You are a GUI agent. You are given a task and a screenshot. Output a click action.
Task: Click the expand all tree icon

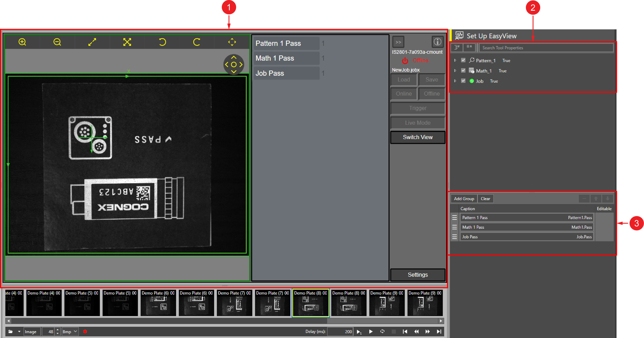457,47
